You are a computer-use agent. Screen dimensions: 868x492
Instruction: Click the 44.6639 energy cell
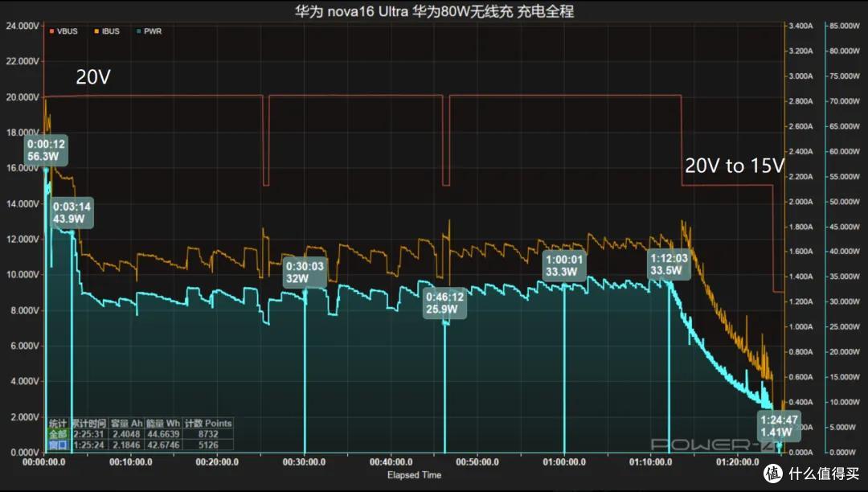click(163, 434)
